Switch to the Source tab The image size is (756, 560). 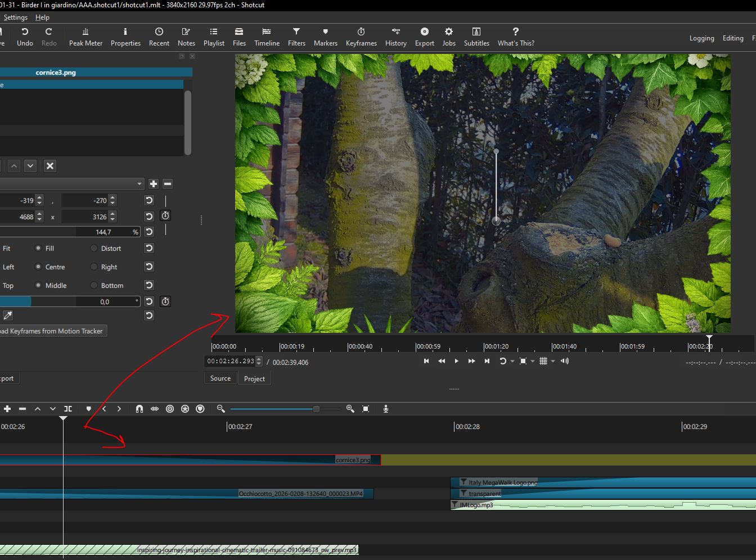point(220,378)
